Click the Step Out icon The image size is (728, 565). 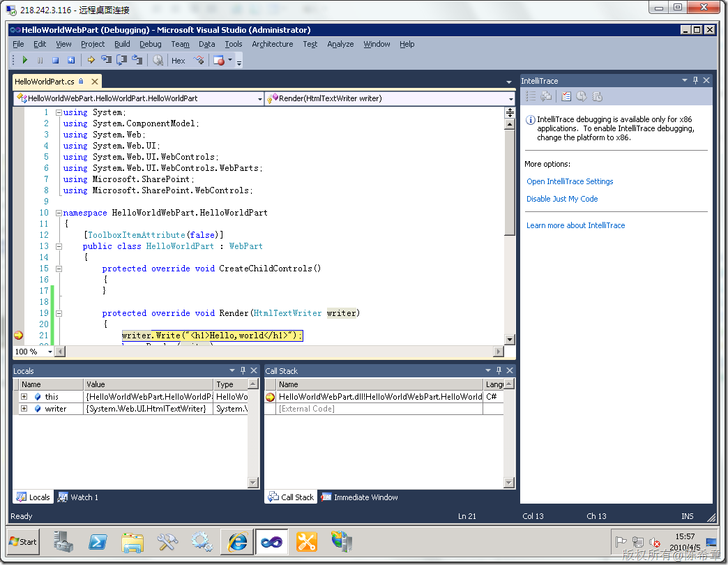click(137, 60)
